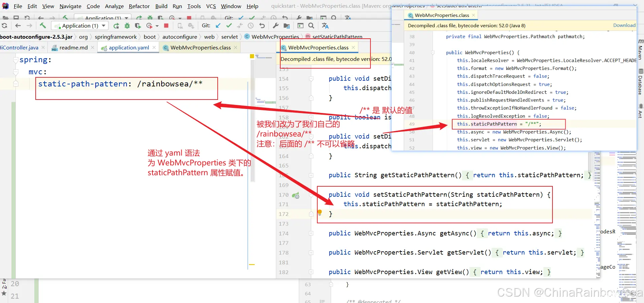Click Run Anything icon in toolbar
644x303 pixels.
tap(300, 26)
